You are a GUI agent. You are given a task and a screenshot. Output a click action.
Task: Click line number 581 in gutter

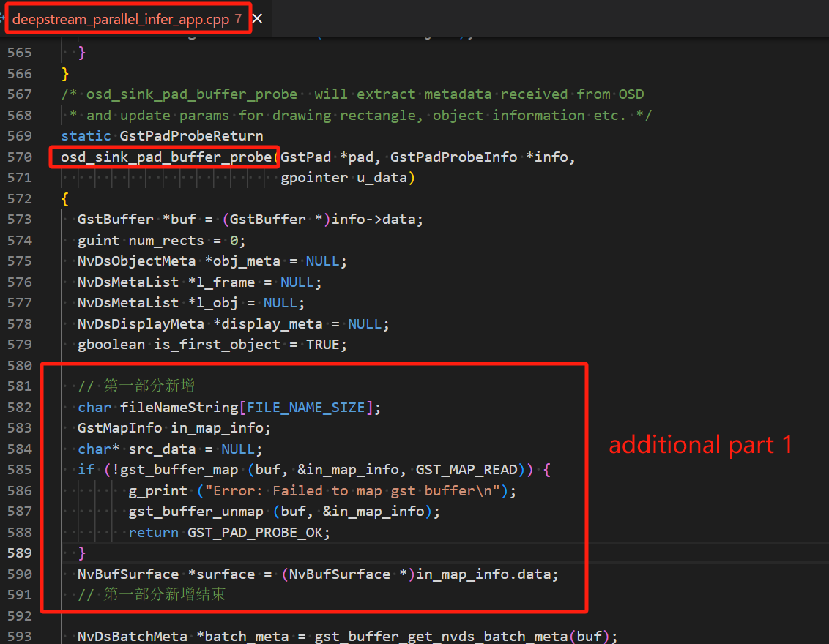pos(20,386)
